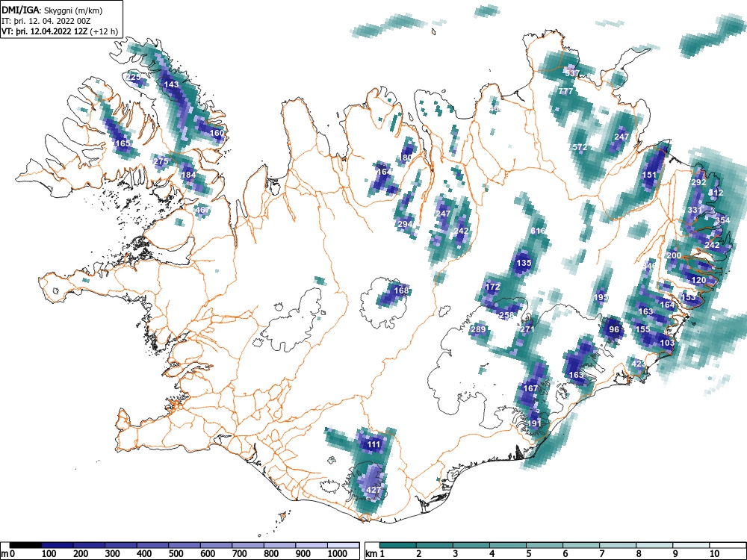
Task: Click the '172' visibility value on the map
Action: pos(492,287)
